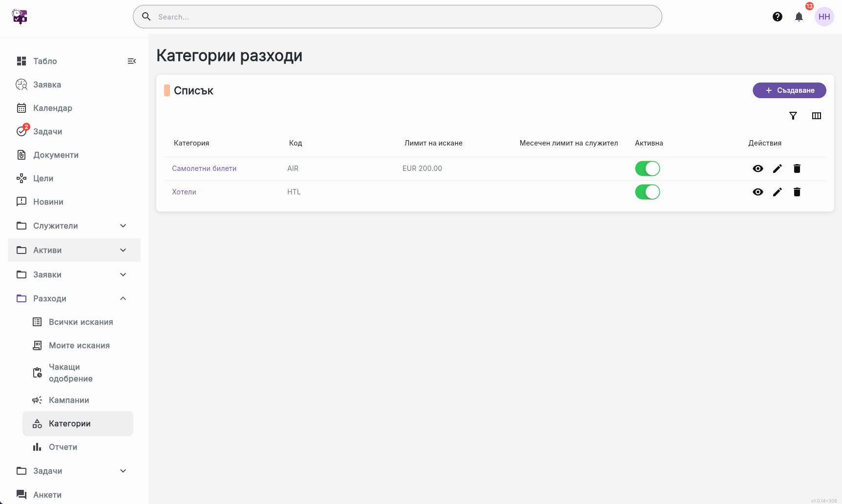The height and width of the screenshot is (504, 842).
Task: Expand the bottom Задачи folder group
Action: point(74,471)
